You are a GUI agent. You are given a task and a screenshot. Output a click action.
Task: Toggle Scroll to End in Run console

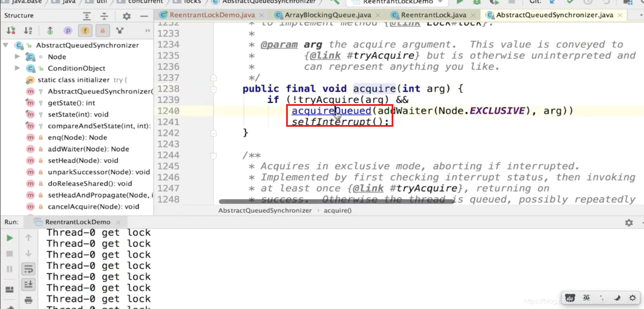[x=29, y=284]
